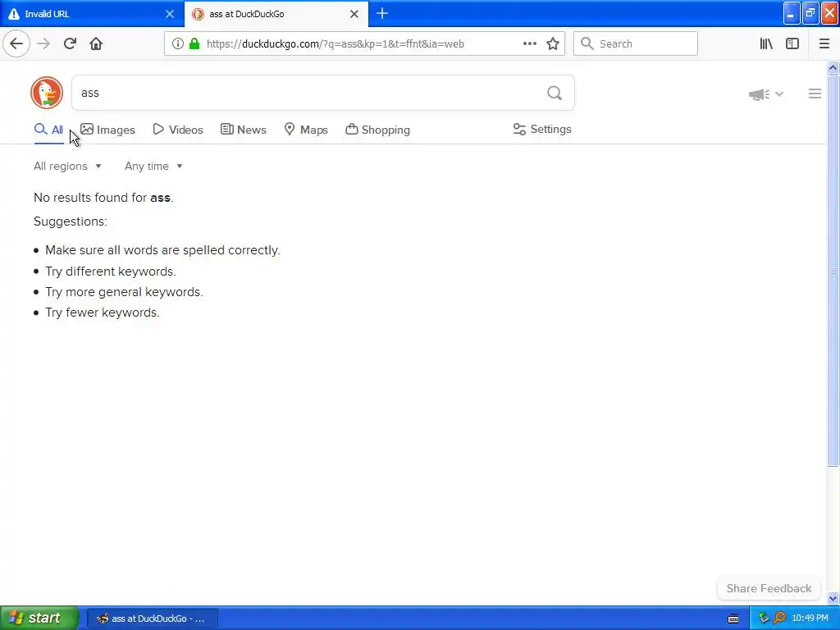Close the ass at DuckDuckGo tab
Image resolution: width=840 pixels, height=630 pixels.
[x=354, y=14]
